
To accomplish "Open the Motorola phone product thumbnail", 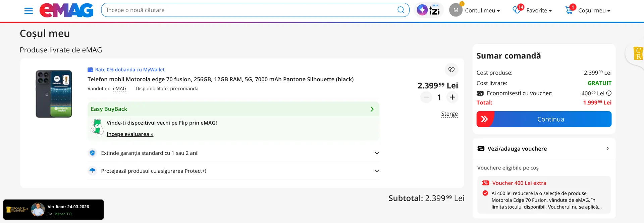I will pos(54,94).
